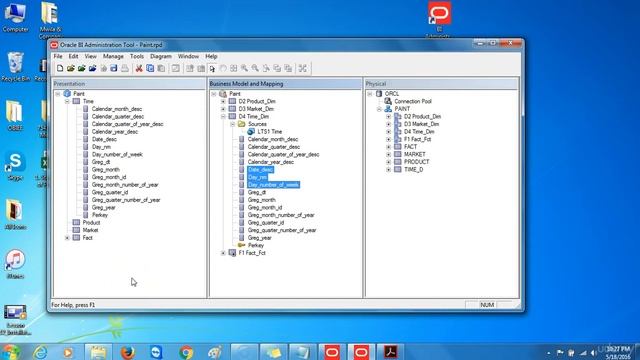Screen dimensions: 640x360
Task: Select Product table in Presentation pane
Action: pos(91,222)
